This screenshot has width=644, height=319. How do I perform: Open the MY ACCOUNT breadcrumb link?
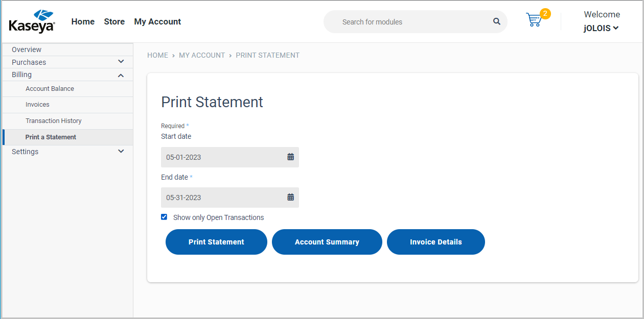coord(202,55)
